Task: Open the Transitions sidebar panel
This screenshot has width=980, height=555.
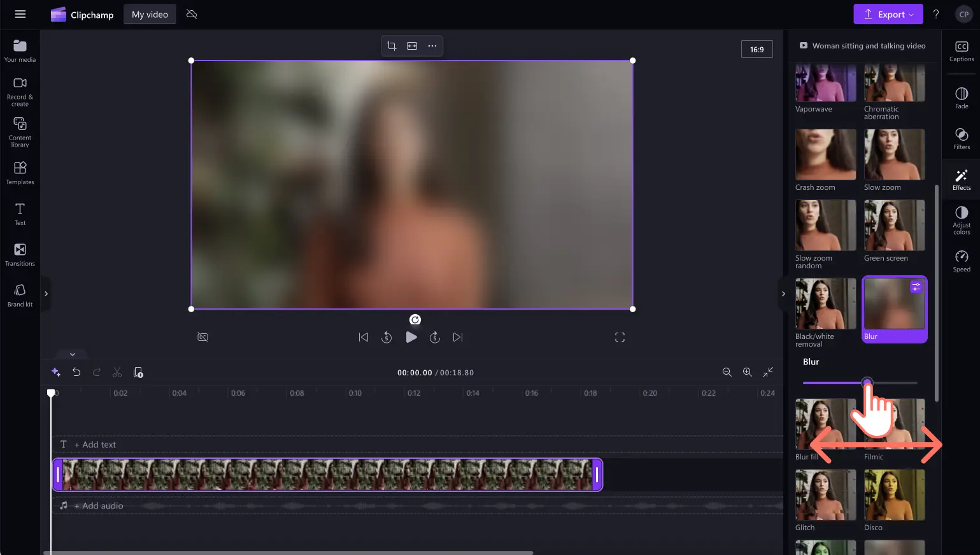Action: (x=20, y=255)
